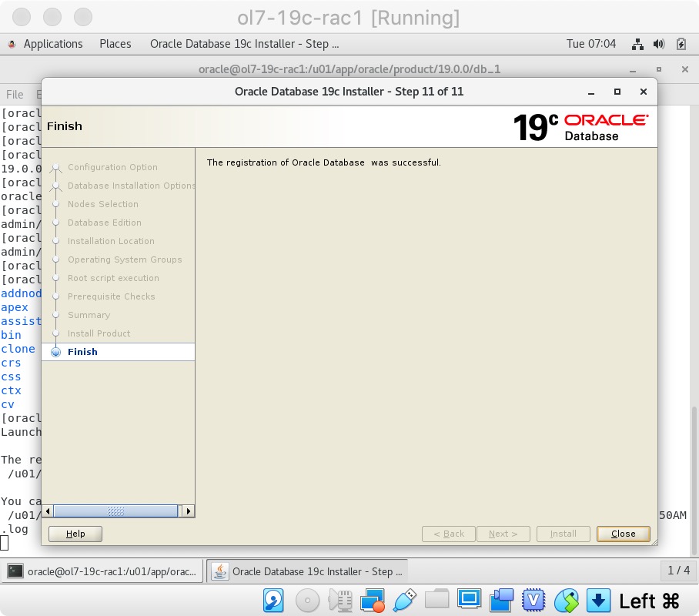Click the VirtualBox mouse integration icon

567,601
